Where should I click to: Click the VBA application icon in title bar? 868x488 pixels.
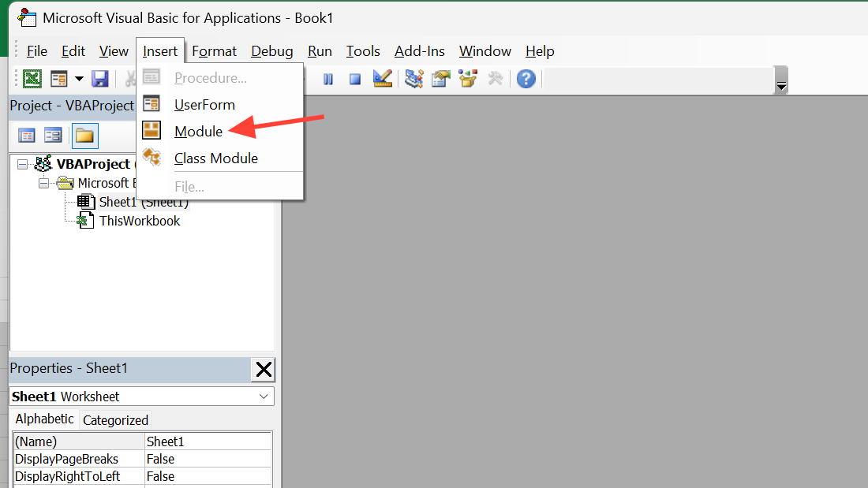tap(27, 17)
